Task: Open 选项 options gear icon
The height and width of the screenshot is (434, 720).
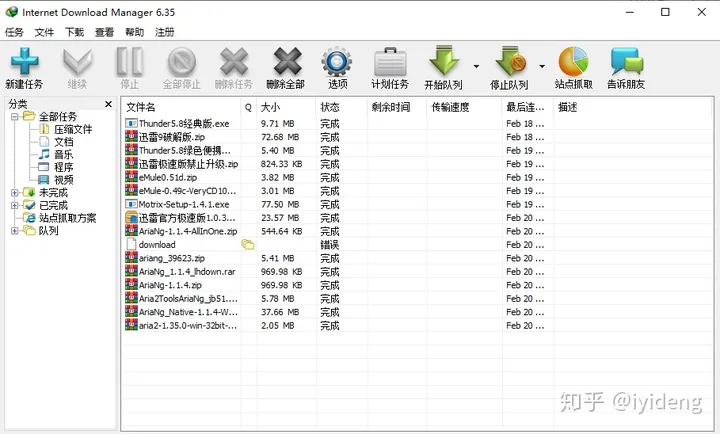Action: click(337, 62)
